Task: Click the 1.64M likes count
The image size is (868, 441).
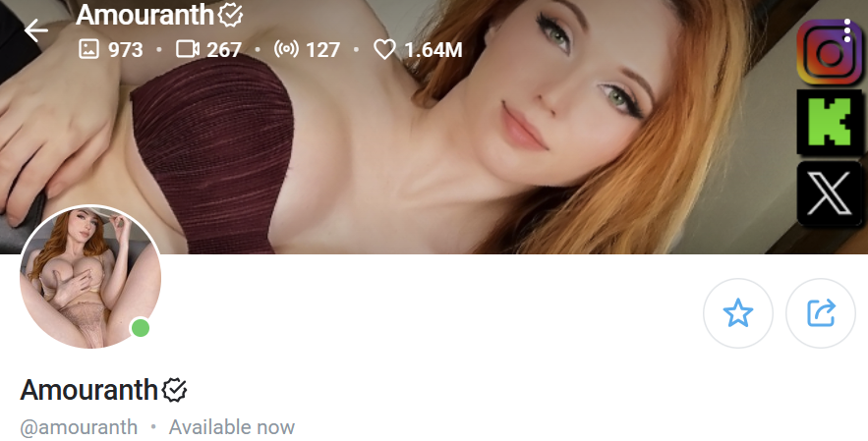Action: (434, 50)
